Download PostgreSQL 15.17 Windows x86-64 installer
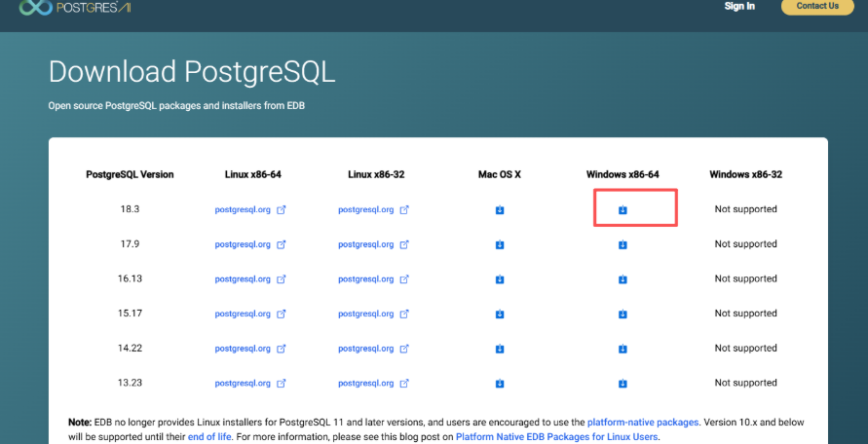Screen dimensions: 868x444 pos(623,314)
